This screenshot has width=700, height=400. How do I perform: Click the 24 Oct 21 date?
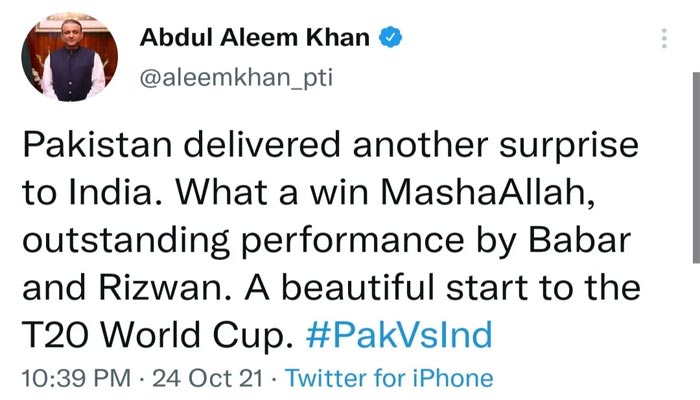pos(208,379)
